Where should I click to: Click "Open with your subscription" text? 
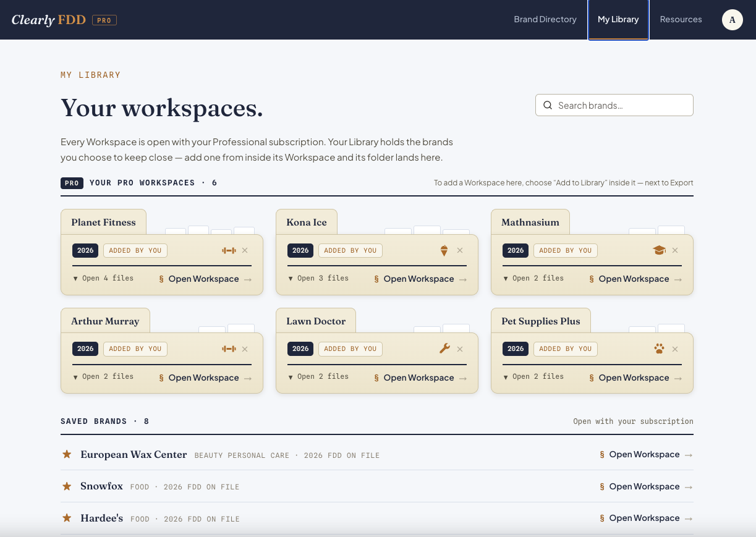click(633, 421)
